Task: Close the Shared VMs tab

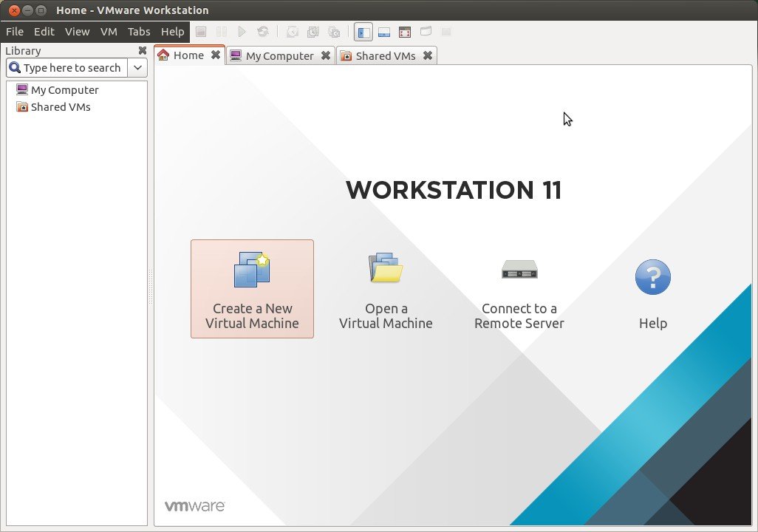Action: coord(427,55)
